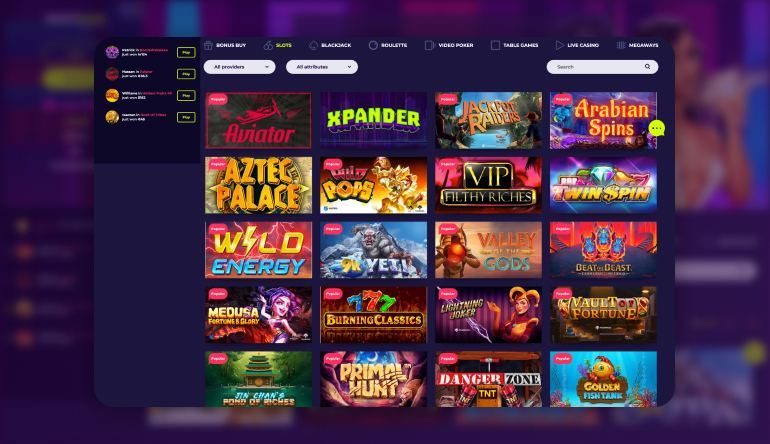Open the Burning Classics 777 slot
The height and width of the screenshot is (444, 770).
[373, 315]
